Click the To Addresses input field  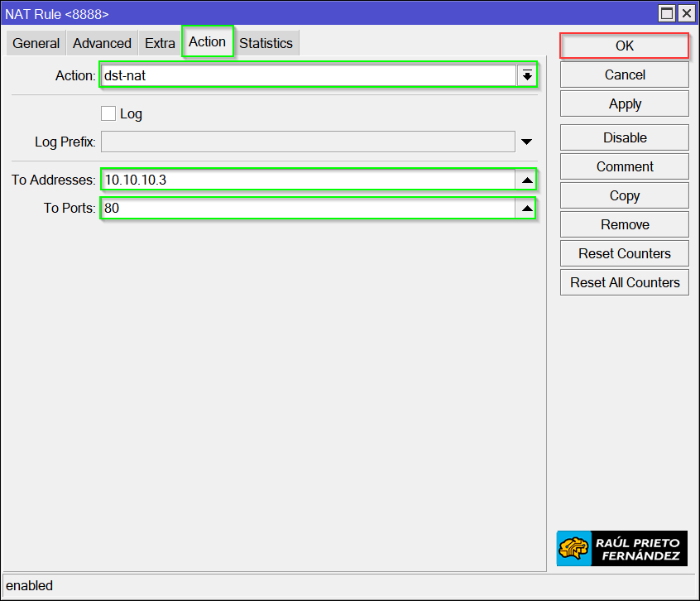[x=306, y=180]
